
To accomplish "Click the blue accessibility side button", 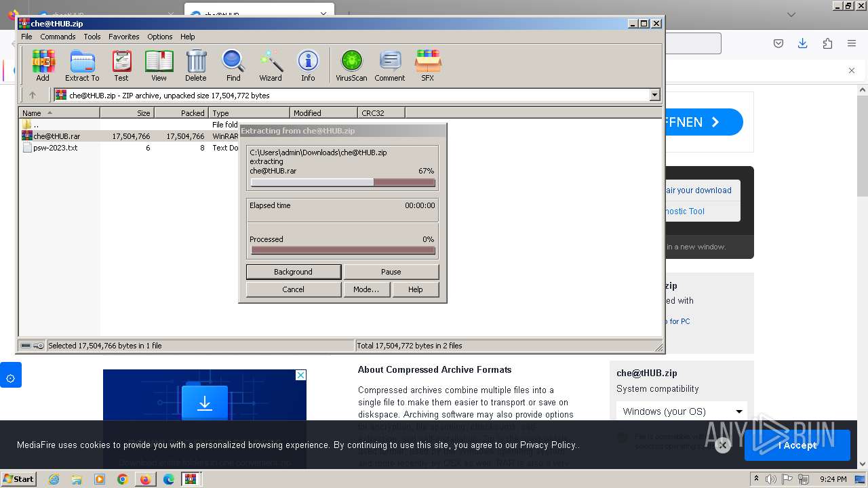I will pyautogui.click(x=10, y=375).
